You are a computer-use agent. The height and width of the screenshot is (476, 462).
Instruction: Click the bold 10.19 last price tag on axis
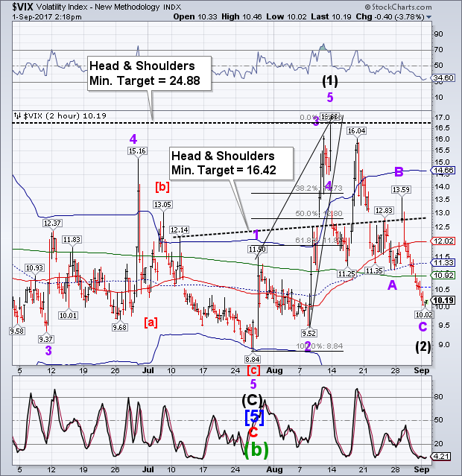coord(443,300)
